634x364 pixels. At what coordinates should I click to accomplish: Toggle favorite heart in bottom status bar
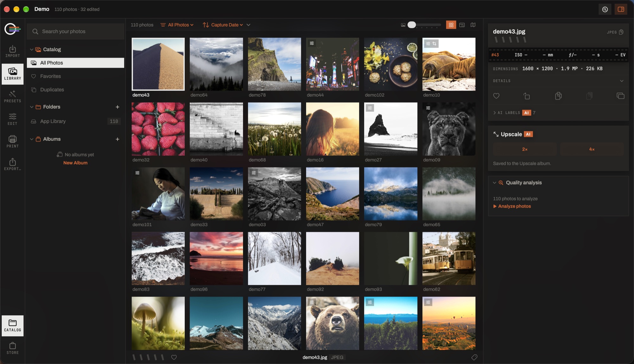click(174, 357)
